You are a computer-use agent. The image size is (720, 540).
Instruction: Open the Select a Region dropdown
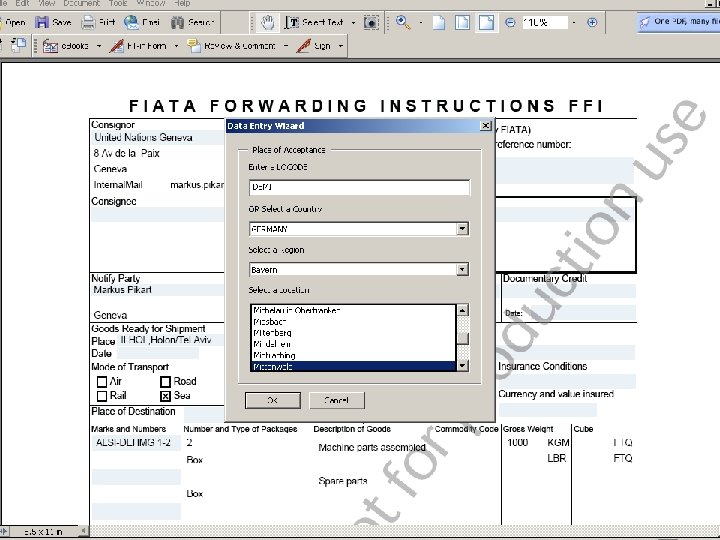[462, 270]
